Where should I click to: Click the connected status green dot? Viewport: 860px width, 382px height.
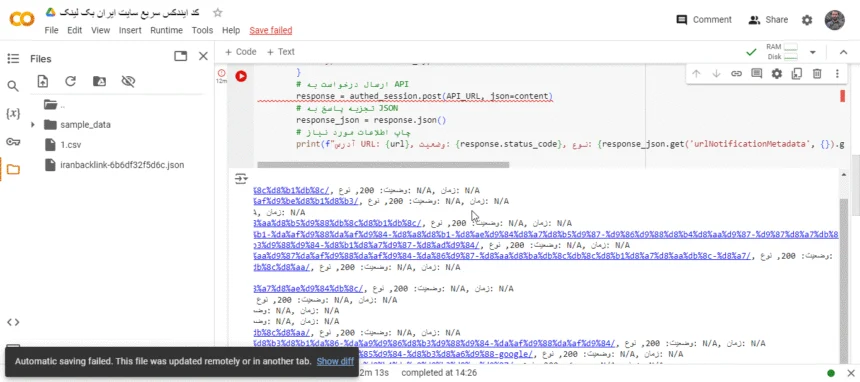[831, 373]
